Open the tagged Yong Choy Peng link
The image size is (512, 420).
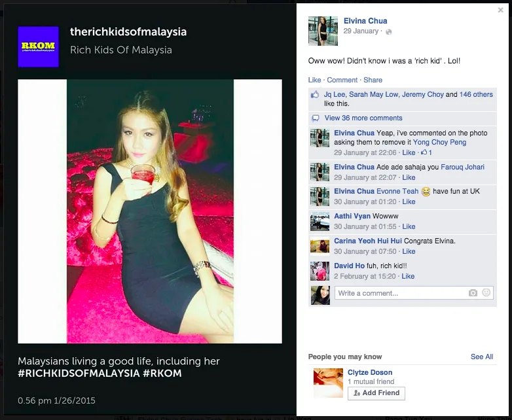439,142
